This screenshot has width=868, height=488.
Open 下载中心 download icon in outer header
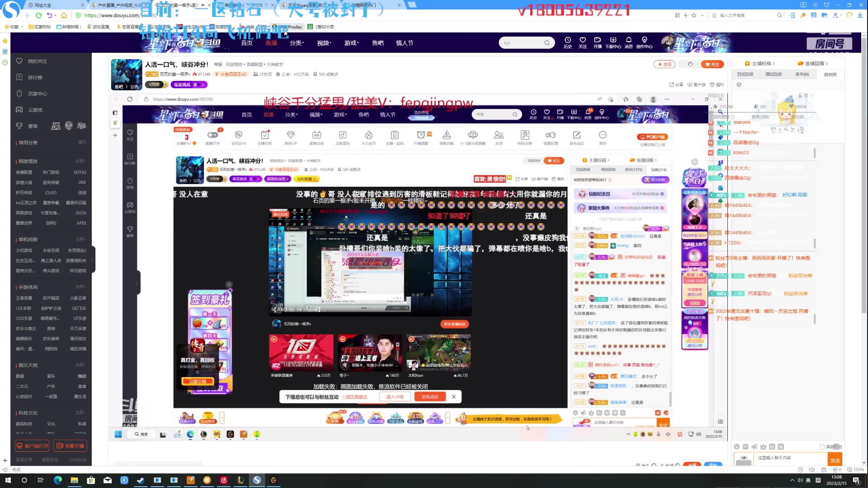tap(613, 42)
